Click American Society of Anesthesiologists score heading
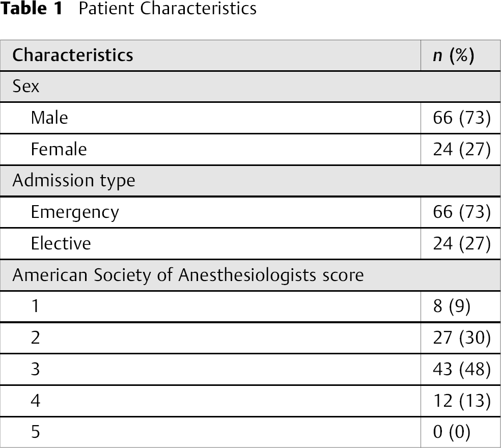The width and height of the screenshot is (501, 448). click(x=188, y=275)
